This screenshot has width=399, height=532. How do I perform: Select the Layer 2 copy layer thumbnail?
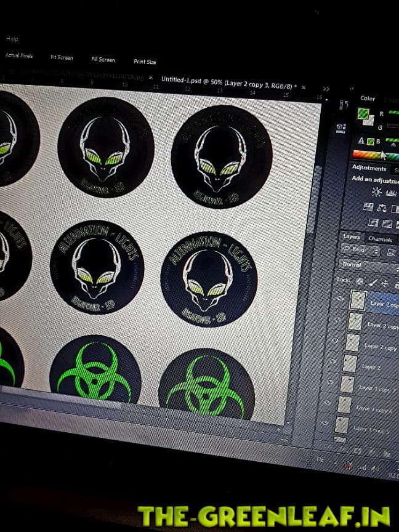(352, 342)
